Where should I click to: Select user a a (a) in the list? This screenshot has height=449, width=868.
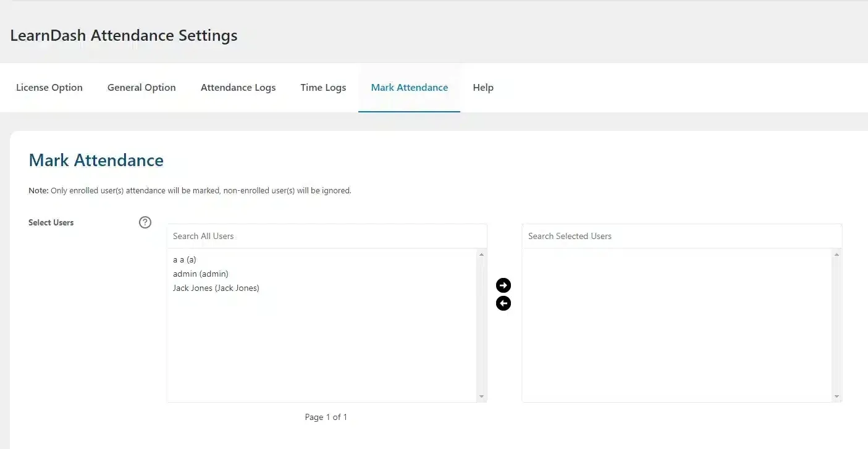pos(184,259)
